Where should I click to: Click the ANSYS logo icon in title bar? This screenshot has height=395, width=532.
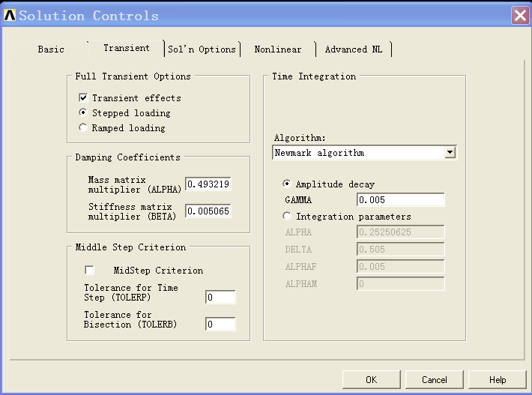tap(10, 15)
